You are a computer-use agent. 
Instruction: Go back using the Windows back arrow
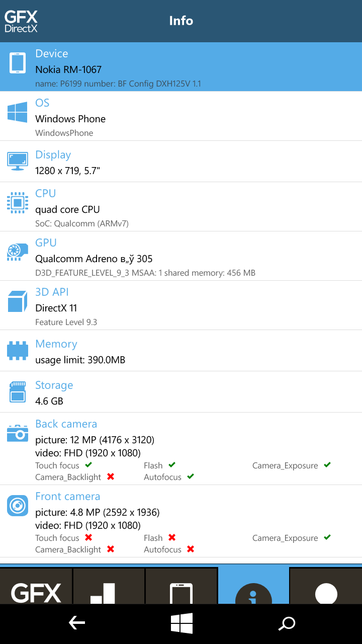coord(76,624)
